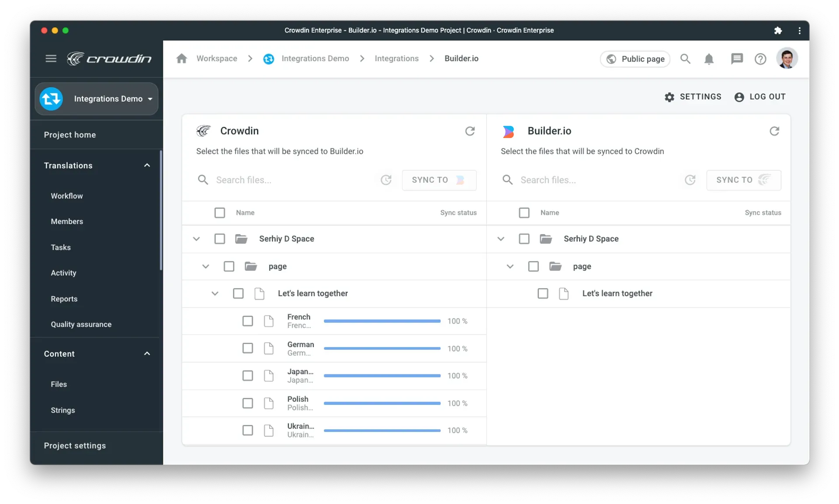
Task: Open the notifications bell
Action: 709,59
